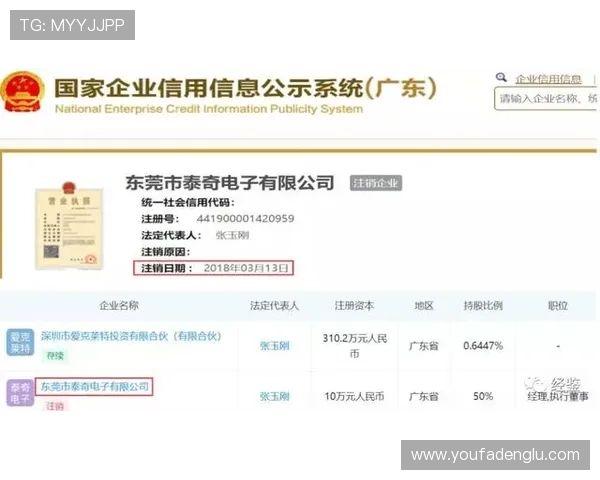600x480 pixels.
Task: Select cancellation date 2018年03月13日
Action: coord(246,268)
